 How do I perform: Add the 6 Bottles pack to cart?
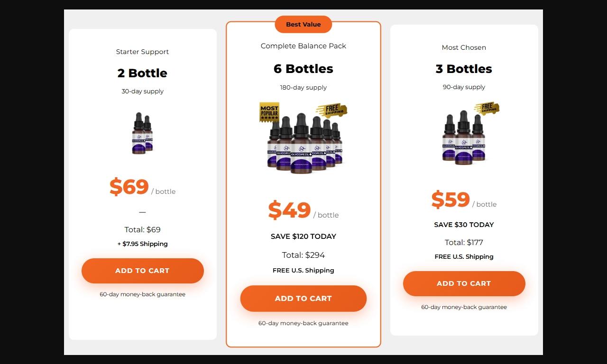click(x=303, y=299)
